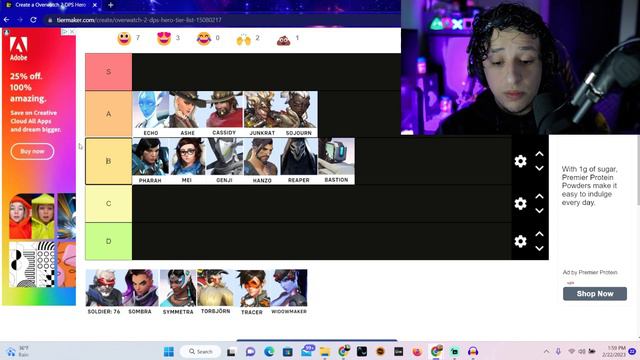
Task: Select the C tier label
Action: 109,203
